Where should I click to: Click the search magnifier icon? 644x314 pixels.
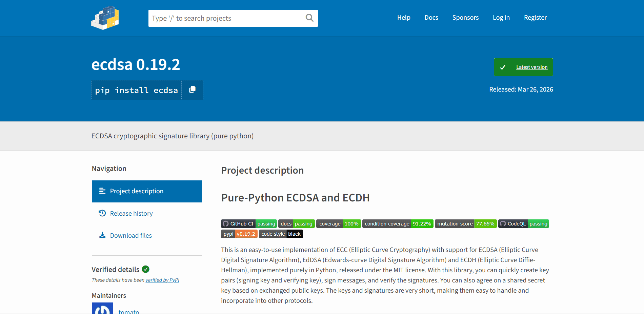309,18
